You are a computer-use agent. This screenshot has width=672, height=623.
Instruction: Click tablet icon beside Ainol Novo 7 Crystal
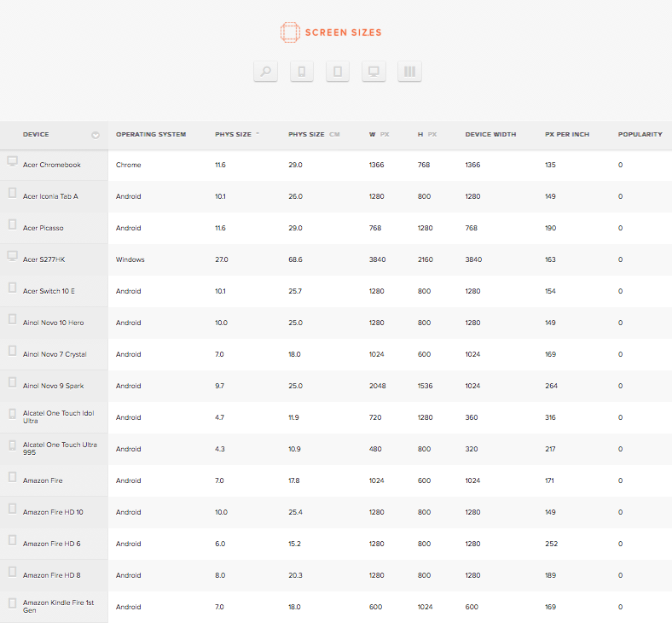[x=13, y=351]
